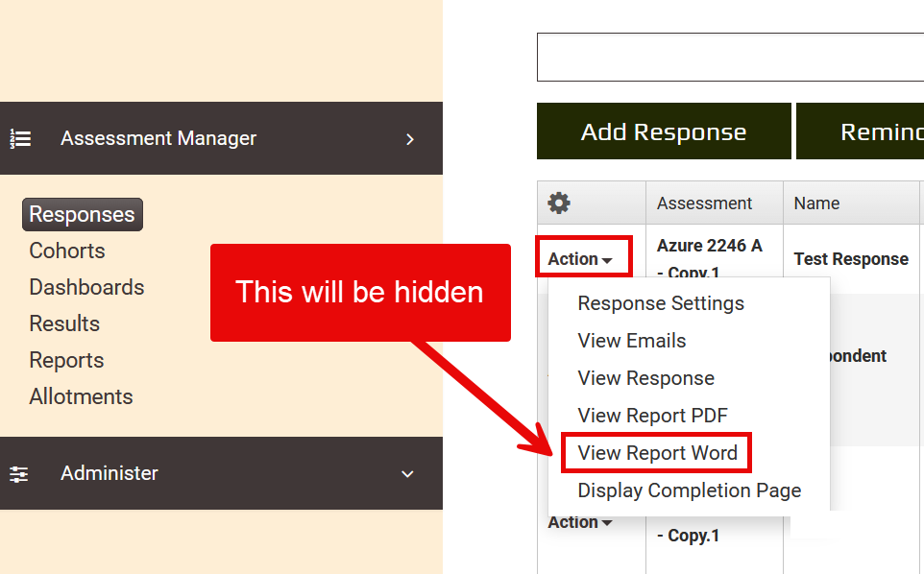Choose Display Completion Page option
The width and height of the screenshot is (924, 574).
coord(689,490)
